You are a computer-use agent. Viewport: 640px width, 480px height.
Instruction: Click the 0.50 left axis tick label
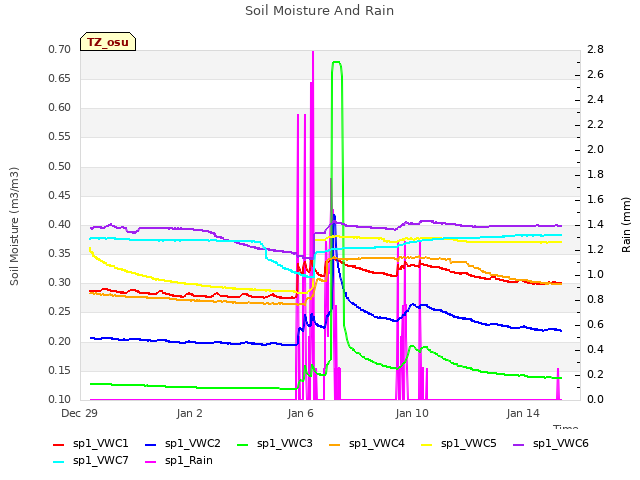coord(60,167)
